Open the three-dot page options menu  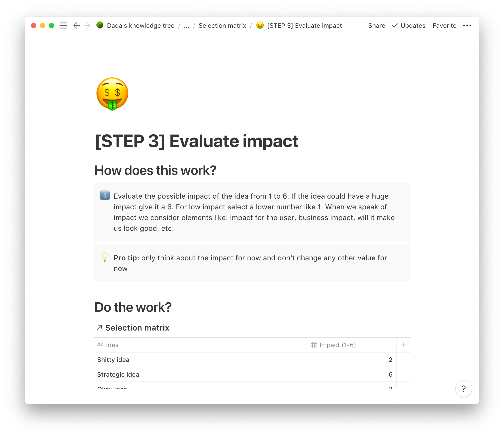pyautogui.click(x=467, y=25)
